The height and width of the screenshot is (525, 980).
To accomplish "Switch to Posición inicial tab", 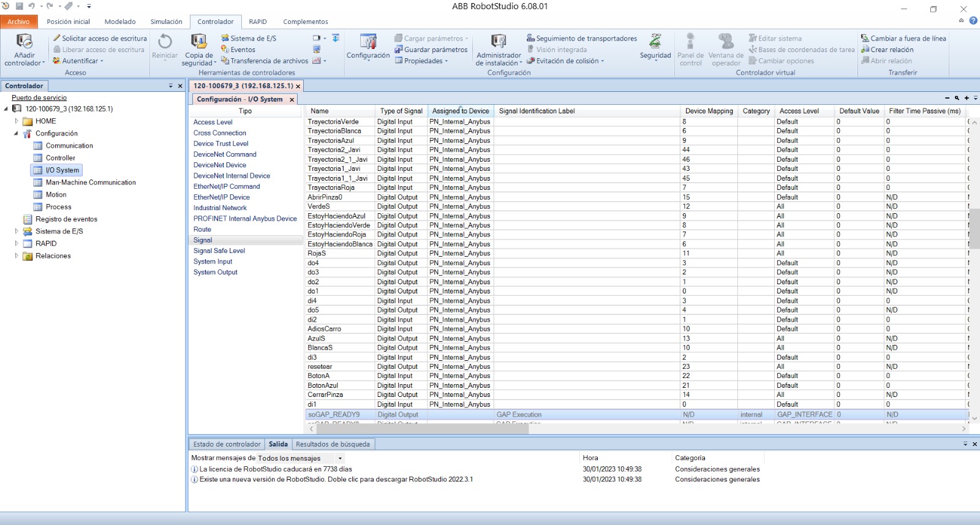I will tap(68, 21).
